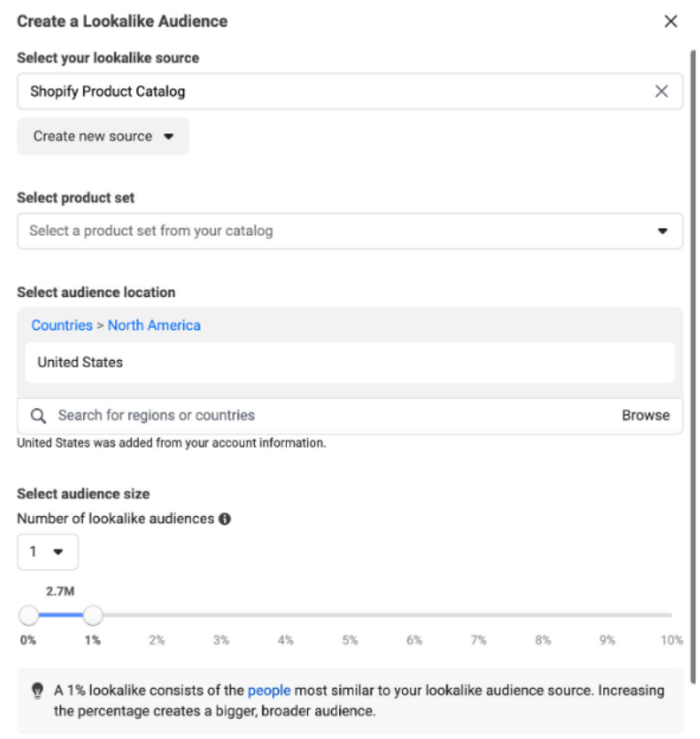Click the 1% slider handle

coord(93,615)
